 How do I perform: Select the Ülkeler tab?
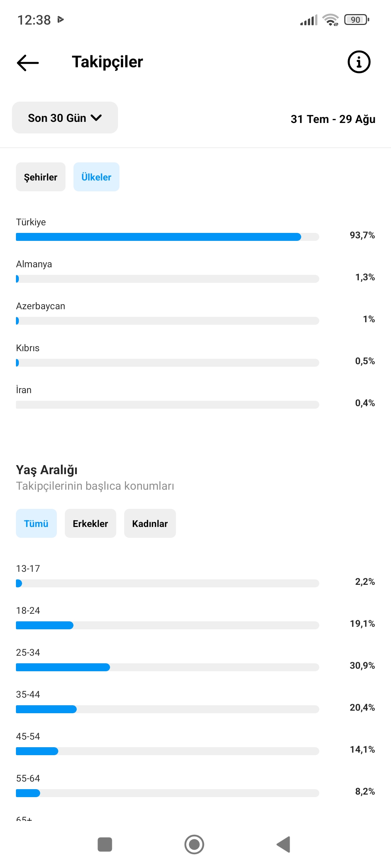[x=96, y=177]
